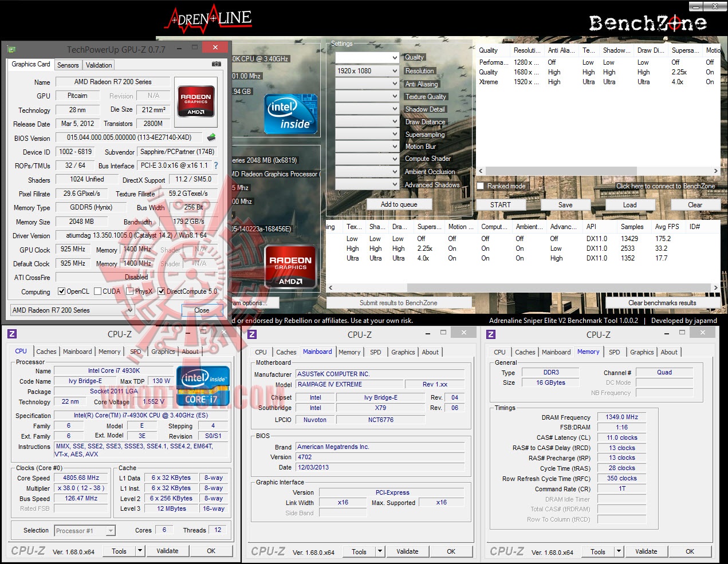The width and height of the screenshot is (728, 564).
Task: Click the DRAM Frequency value 1349.0 MHz
Action: click(x=622, y=417)
